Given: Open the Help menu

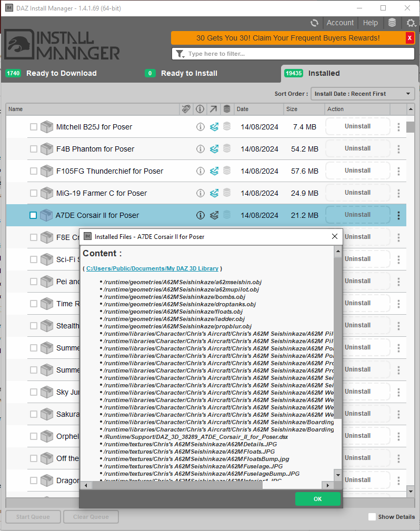Looking at the screenshot, I should 370,23.
